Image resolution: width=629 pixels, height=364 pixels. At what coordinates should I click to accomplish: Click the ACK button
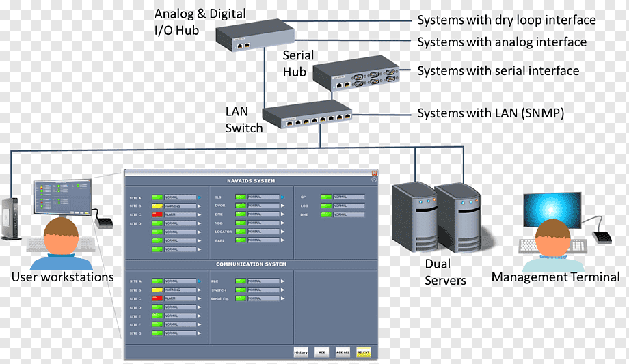322,352
